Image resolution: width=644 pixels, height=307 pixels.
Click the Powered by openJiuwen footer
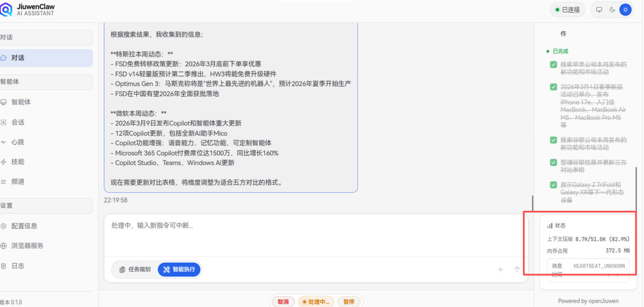tap(588, 301)
